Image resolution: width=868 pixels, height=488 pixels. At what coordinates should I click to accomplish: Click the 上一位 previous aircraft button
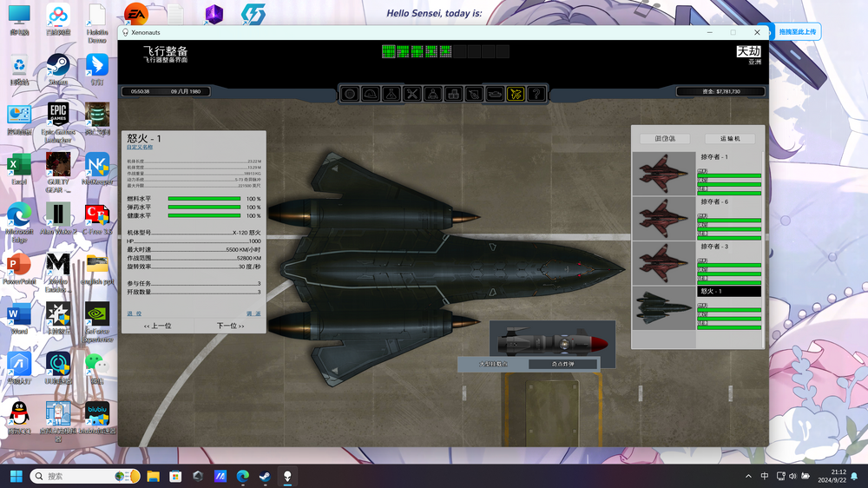(x=157, y=326)
